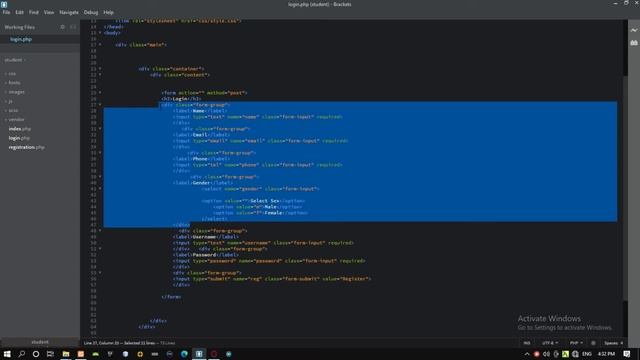This screenshot has height=360, width=640.
Task: Collapse code fold arrow at line 48
Action: (x=100, y=231)
